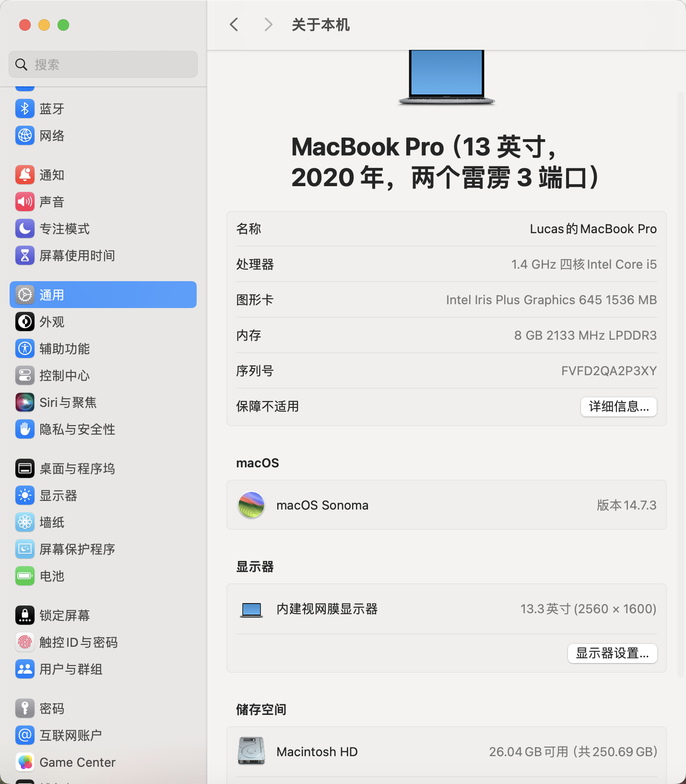Open Users & Groups icon
This screenshot has height=784, width=686.
[x=25, y=669]
